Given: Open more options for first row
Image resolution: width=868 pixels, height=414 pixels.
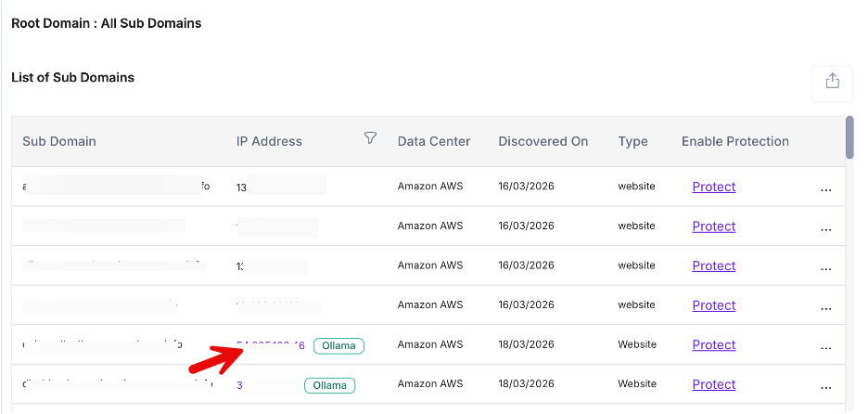Looking at the screenshot, I should 825,188.
